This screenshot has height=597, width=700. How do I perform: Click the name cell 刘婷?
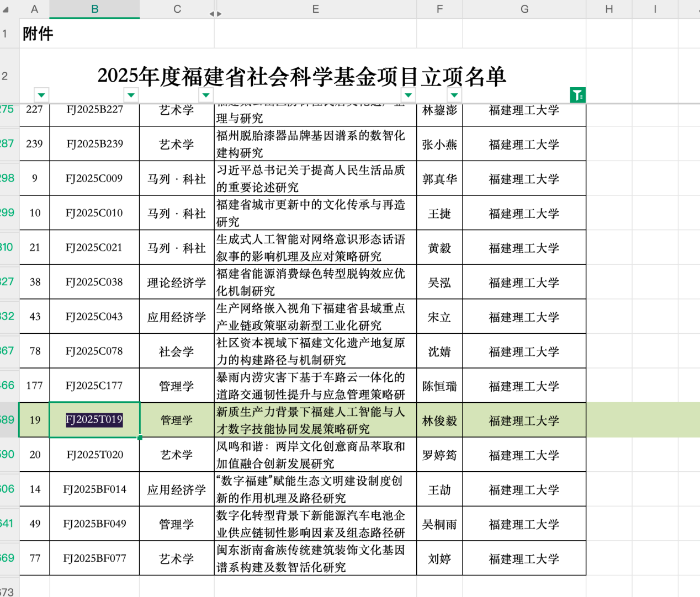coord(439,558)
